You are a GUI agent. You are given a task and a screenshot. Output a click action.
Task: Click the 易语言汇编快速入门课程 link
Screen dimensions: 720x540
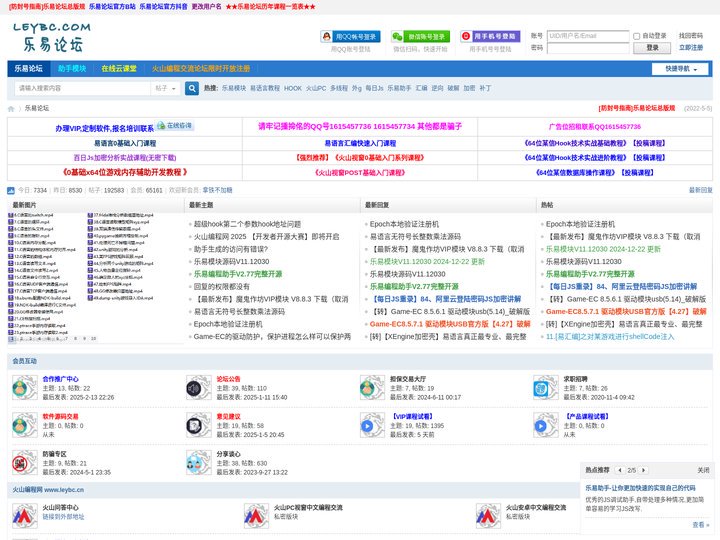point(360,143)
